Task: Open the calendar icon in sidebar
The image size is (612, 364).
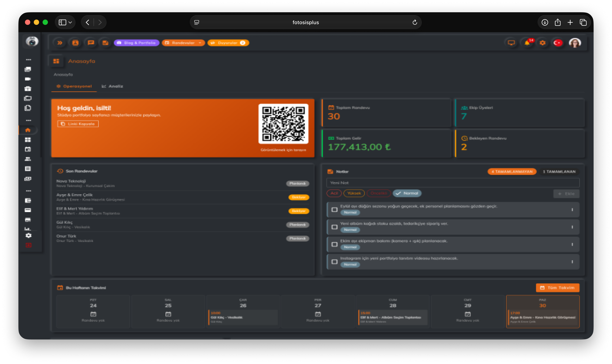Action: coord(28,149)
